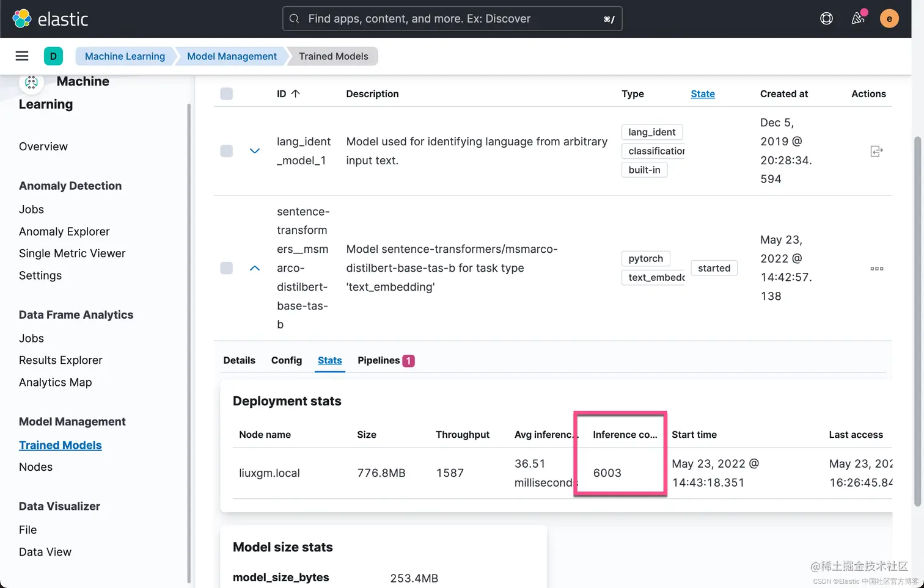
Task: Click the sidebar navigation scrollbar
Action: 189,342
